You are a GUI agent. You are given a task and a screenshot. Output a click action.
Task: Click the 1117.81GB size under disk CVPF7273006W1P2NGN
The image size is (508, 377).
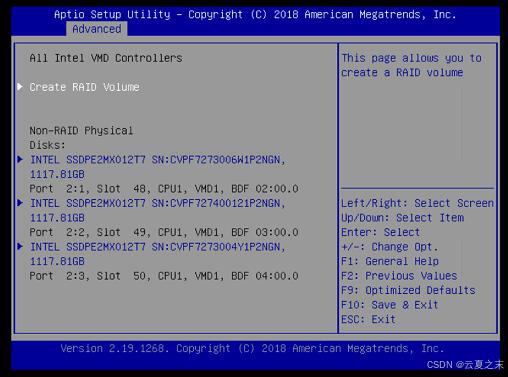[57, 174]
